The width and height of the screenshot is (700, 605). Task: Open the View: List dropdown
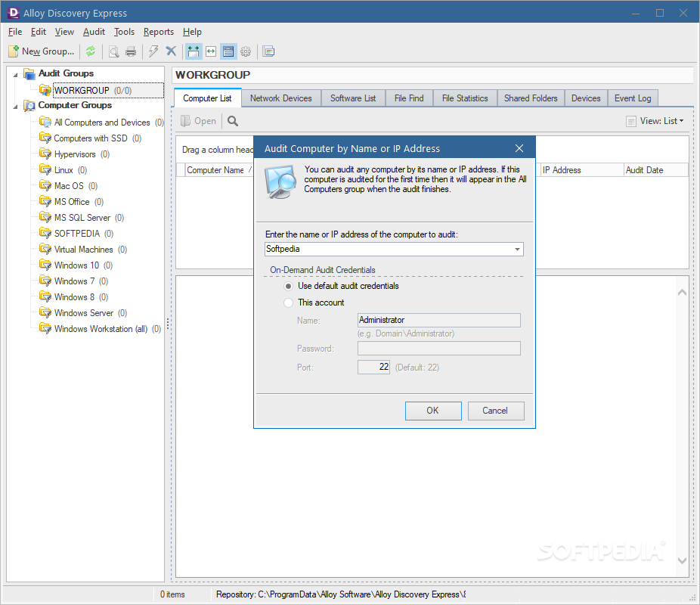655,121
